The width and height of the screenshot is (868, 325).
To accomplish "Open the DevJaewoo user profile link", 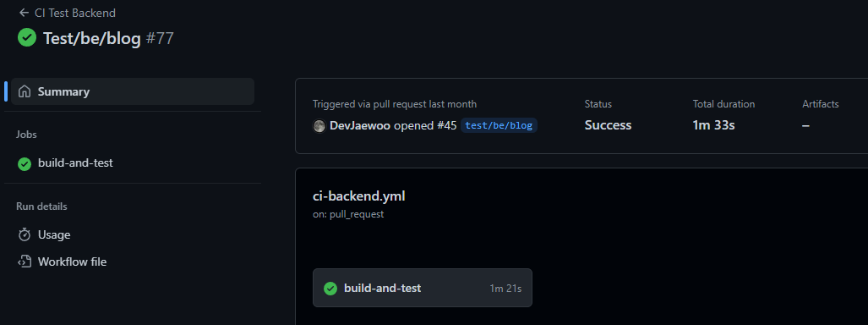I will click(360, 126).
